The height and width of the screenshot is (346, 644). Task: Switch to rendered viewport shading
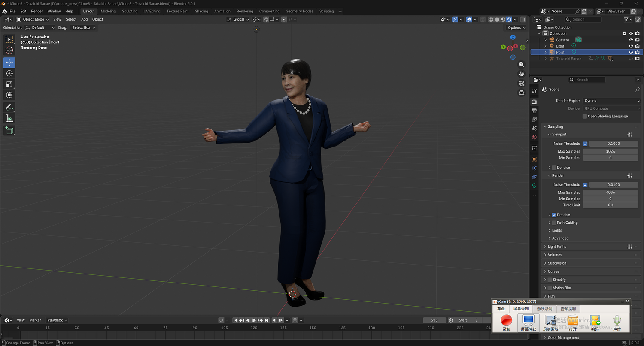(x=509, y=19)
